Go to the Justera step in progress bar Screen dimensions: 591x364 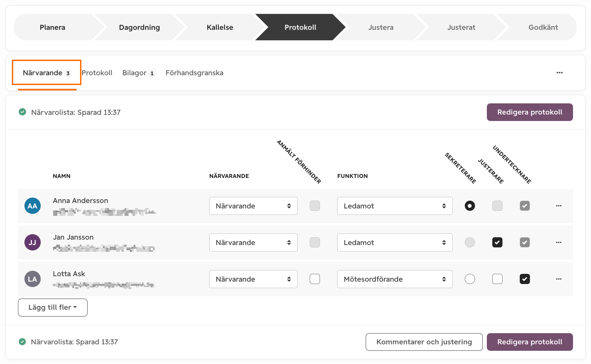tap(381, 27)
